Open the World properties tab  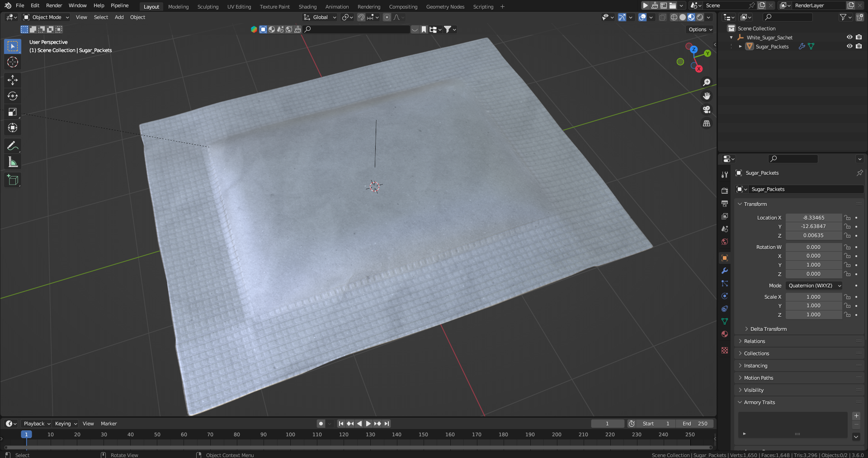725,242
